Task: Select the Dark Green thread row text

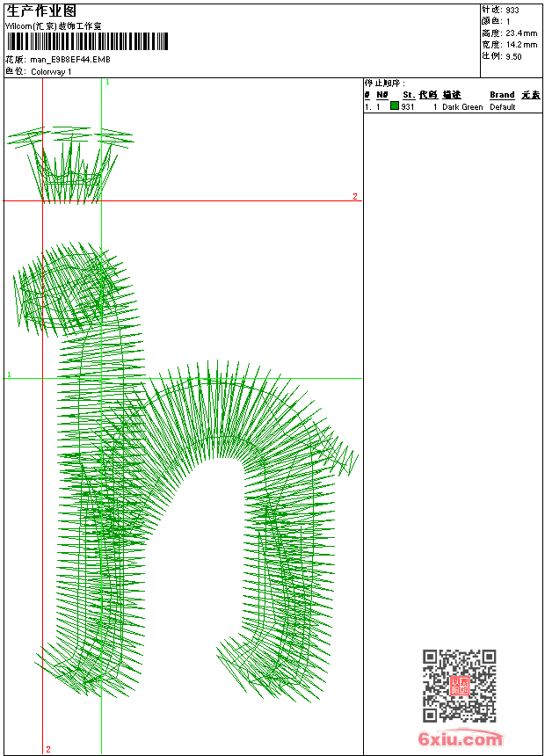Action: tap(462, 107)
